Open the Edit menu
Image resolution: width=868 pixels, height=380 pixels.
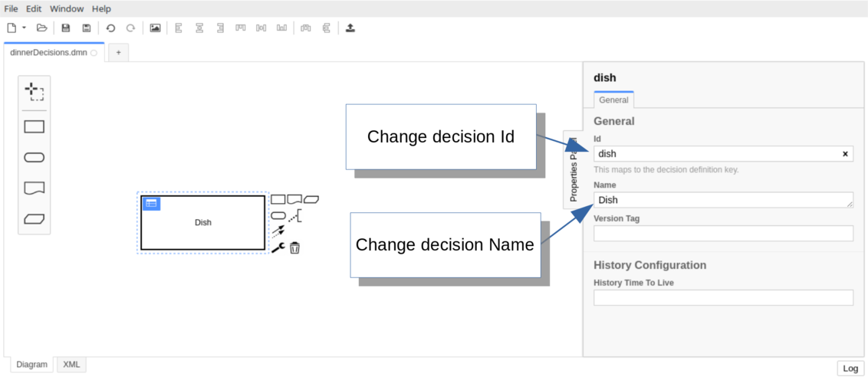coord(34,8)
